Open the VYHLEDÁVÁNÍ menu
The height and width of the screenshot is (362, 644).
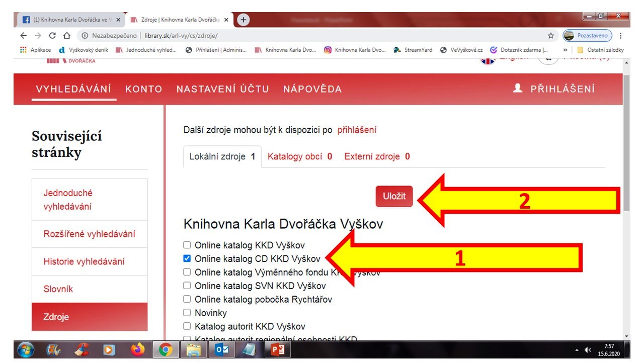[73, 89]
